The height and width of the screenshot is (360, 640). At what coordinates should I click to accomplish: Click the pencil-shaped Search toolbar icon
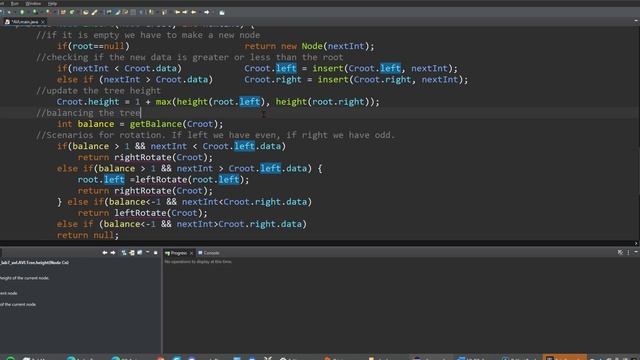95,12
